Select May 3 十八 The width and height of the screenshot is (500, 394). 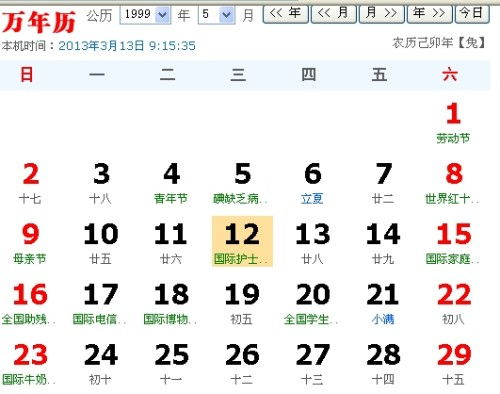point(101,183)
